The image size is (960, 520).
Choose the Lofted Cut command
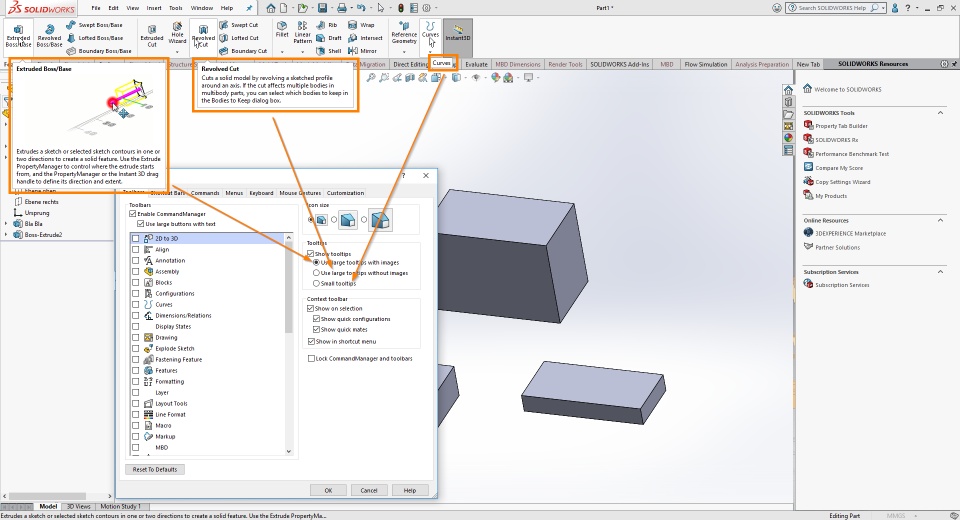point(239,38)
